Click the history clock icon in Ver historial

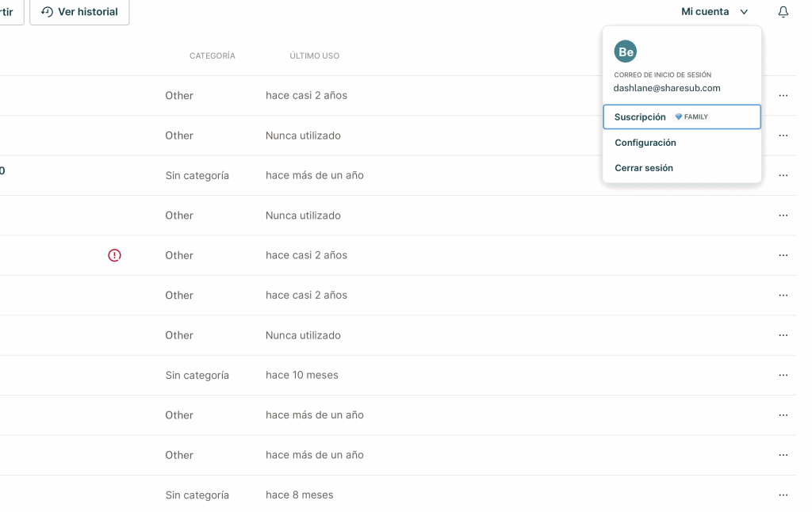(47, 12)
